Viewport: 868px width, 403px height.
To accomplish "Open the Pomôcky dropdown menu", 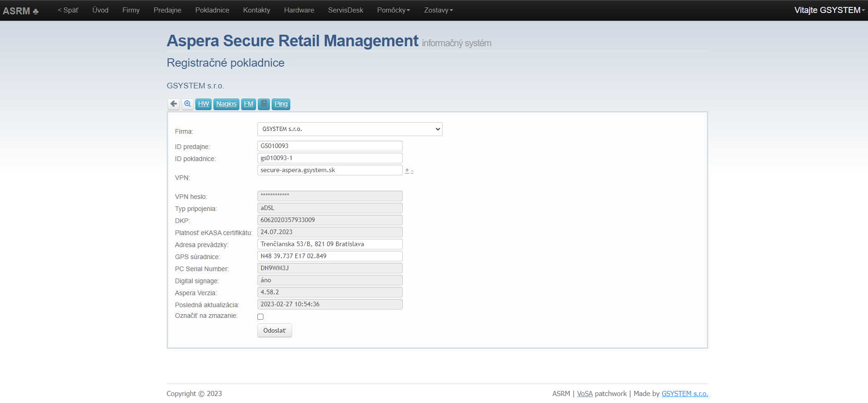I will (393, 10).
